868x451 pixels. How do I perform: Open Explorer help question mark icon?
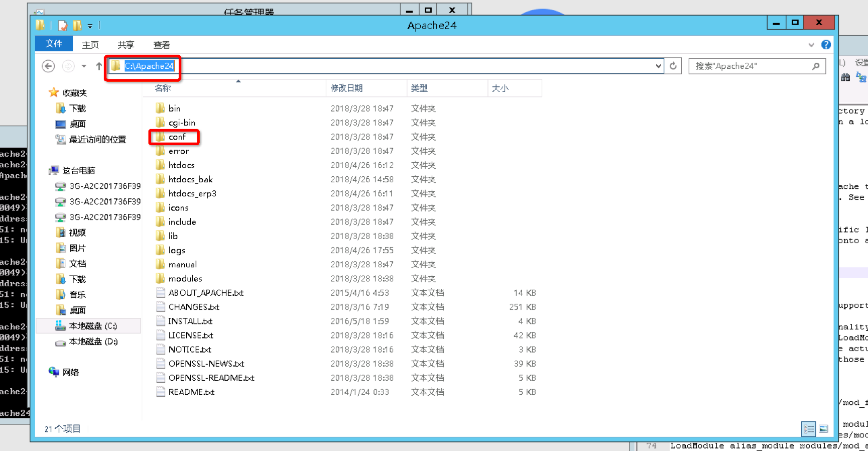[826, 45]
